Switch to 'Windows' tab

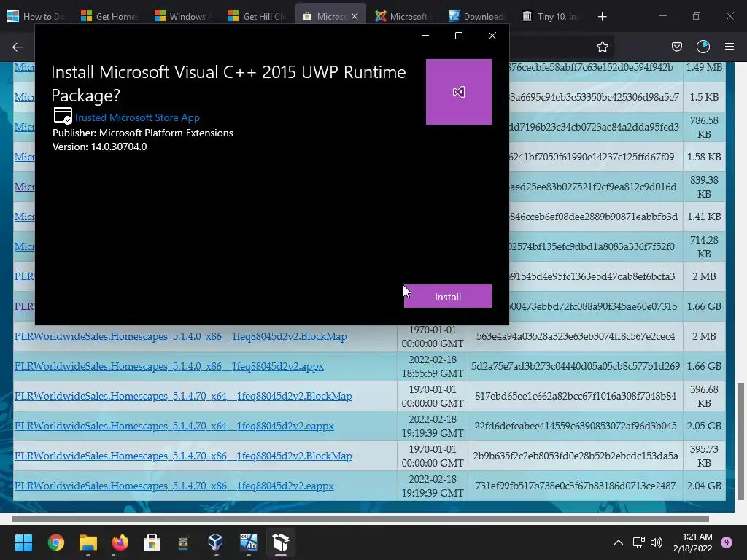[183, 17]
